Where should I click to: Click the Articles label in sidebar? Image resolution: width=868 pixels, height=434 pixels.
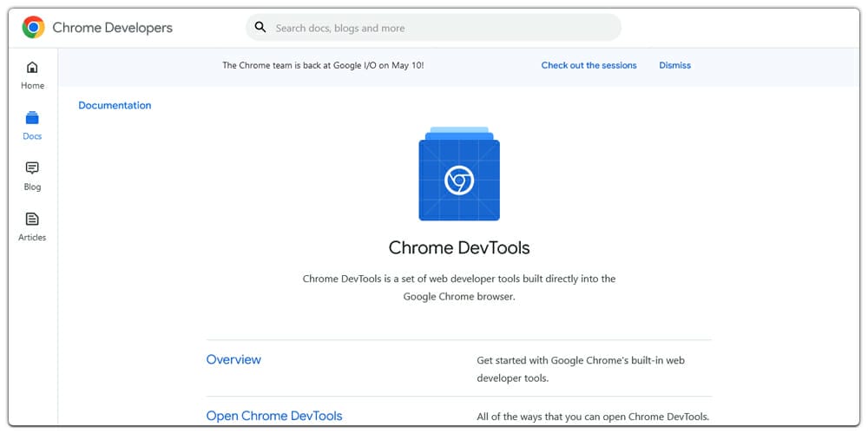click(x=32, y=238)
